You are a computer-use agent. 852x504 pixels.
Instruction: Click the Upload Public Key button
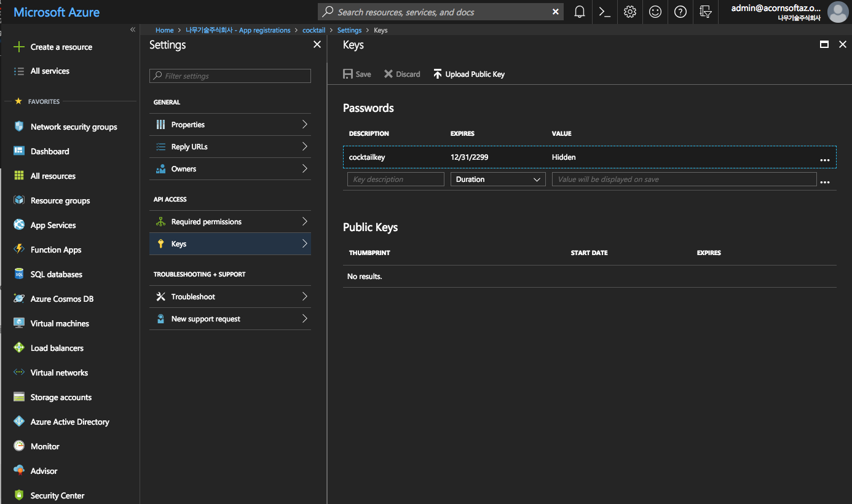tap(469, 74)
